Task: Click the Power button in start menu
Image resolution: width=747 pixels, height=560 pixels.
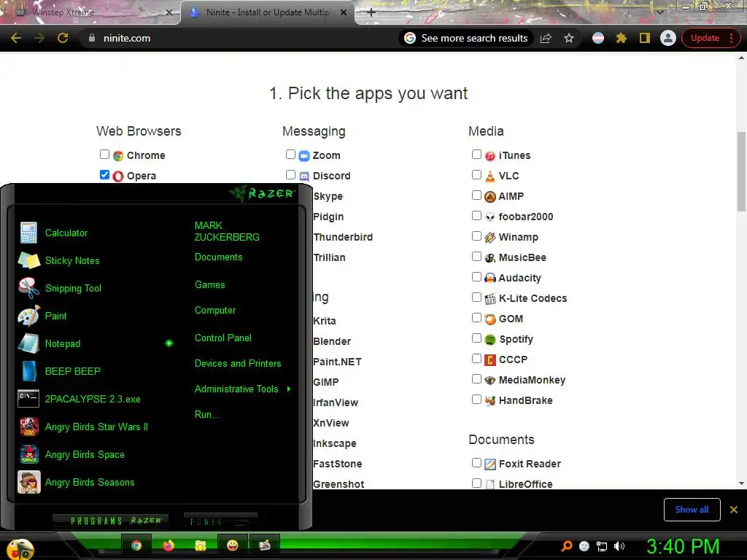Action: 220,521
